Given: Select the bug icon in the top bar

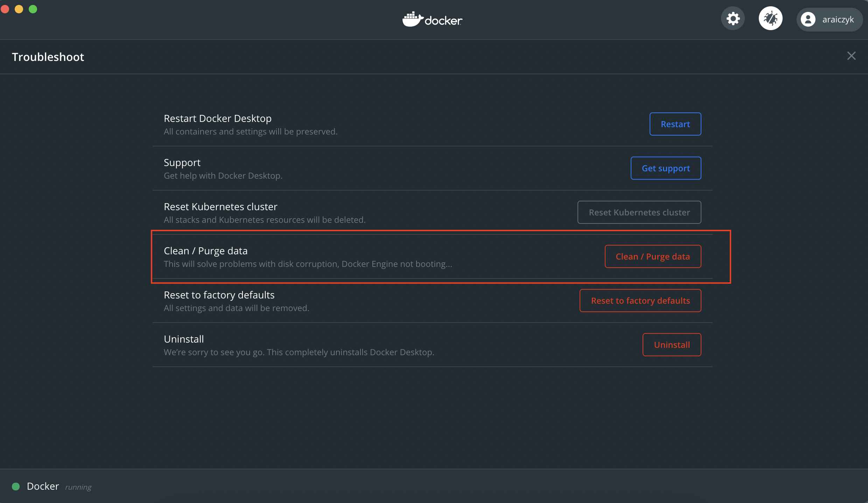Looking at the screenshot, I should pyautogui.click(x=771, y=18).
